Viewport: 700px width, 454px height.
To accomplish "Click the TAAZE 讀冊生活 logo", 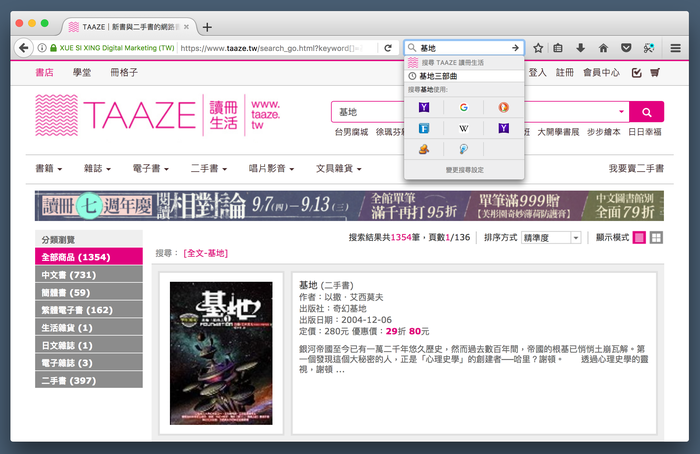I will [x=158, y=115].
